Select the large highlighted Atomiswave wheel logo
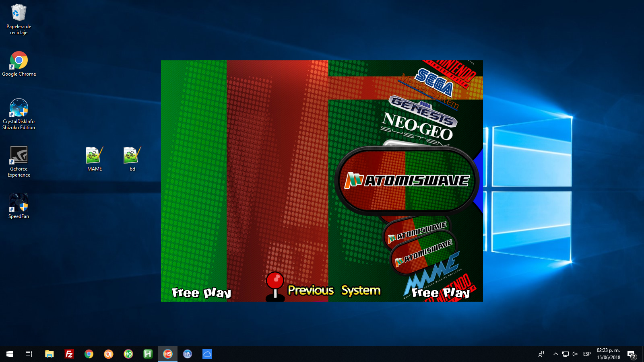The width and height of the screenshot is (644, 362). pos(407,180)
